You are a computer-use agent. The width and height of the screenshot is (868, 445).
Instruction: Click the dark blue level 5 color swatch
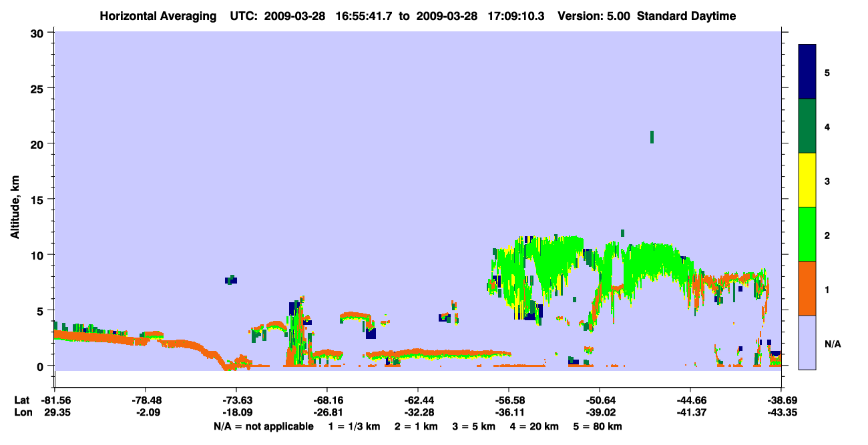[x=807, y=72]
